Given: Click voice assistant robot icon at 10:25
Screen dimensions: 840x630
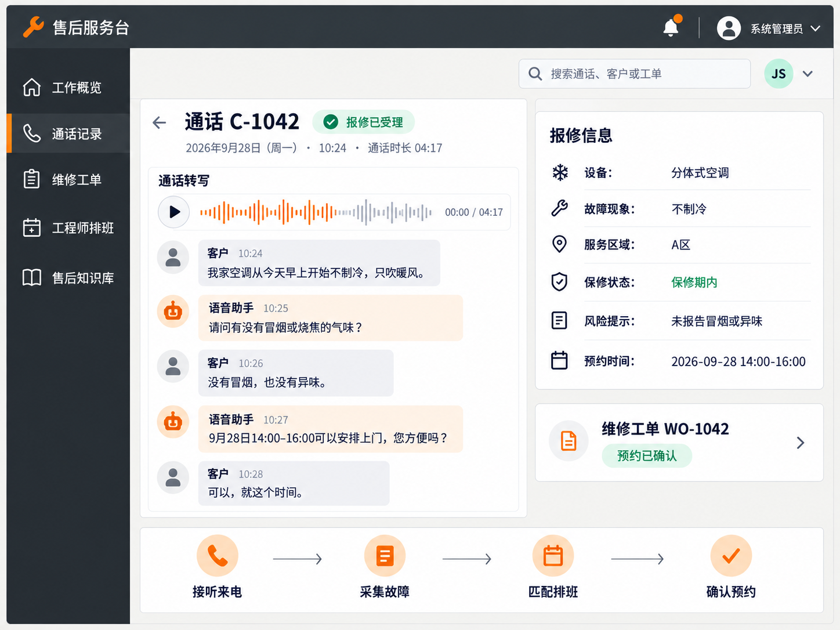Looking at the screenshot, I should click(x=173, y=312).
